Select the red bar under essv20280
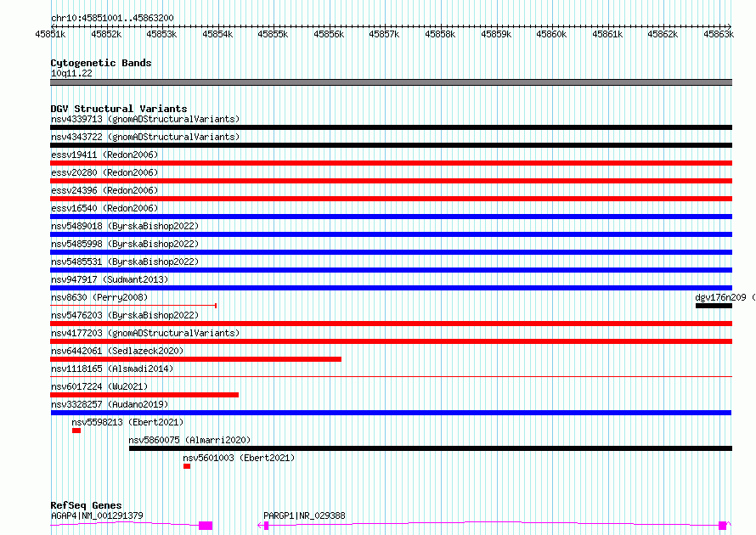The height and width of the screenshot is (535, 756). pyautogui.click(x=391, y=181)
